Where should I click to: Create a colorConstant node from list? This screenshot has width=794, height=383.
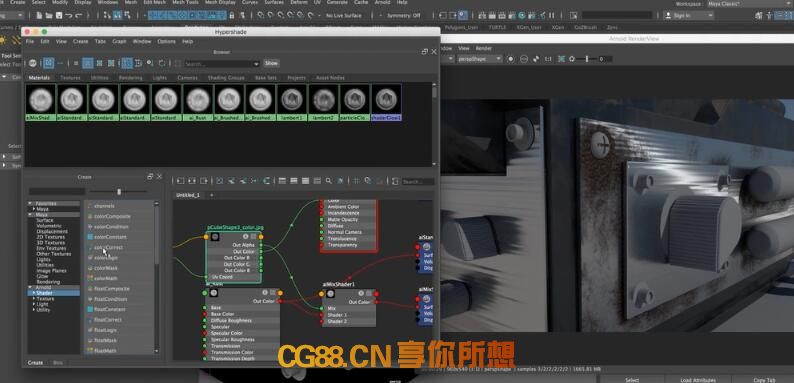tap(110, 237)
